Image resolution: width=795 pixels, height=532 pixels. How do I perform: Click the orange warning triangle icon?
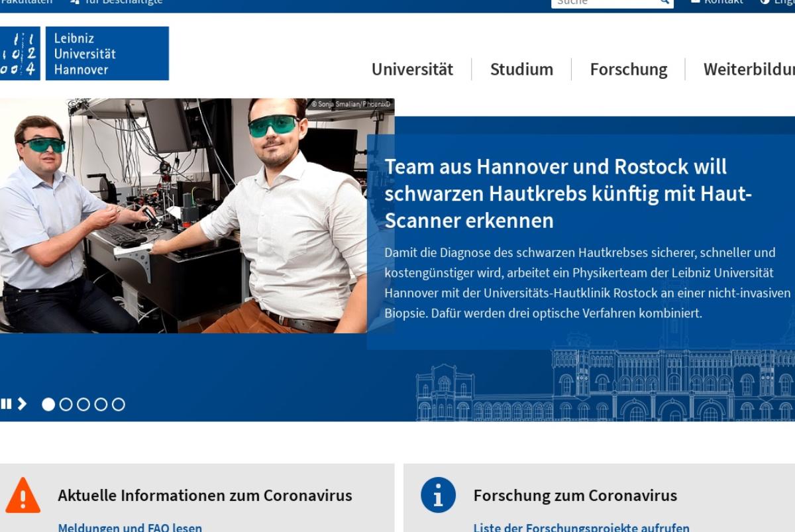point(23,496)
